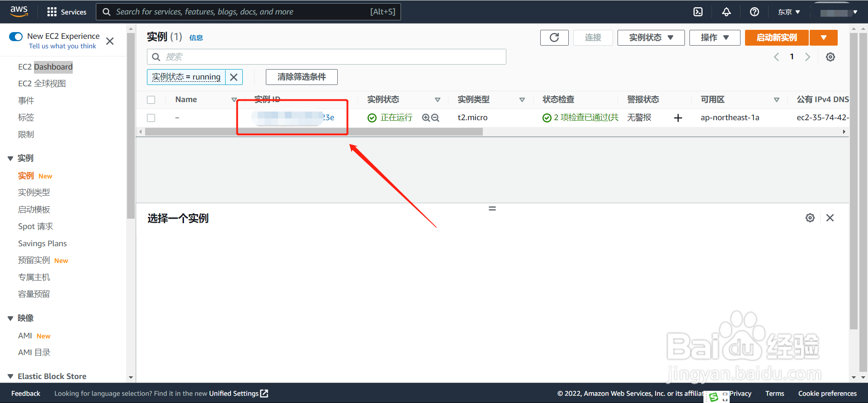Click the sidebar vertical scrollbar
This screenshot has height=403, width=868.
131,126
